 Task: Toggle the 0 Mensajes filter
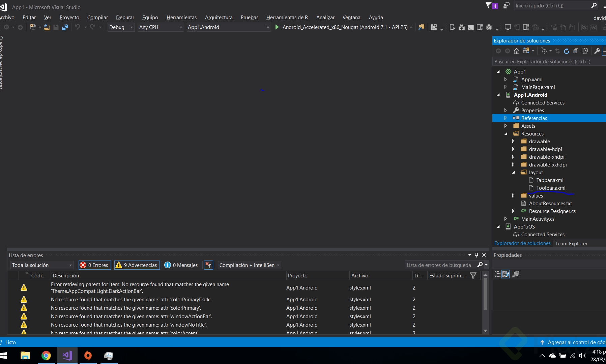[x=181, y=265]
